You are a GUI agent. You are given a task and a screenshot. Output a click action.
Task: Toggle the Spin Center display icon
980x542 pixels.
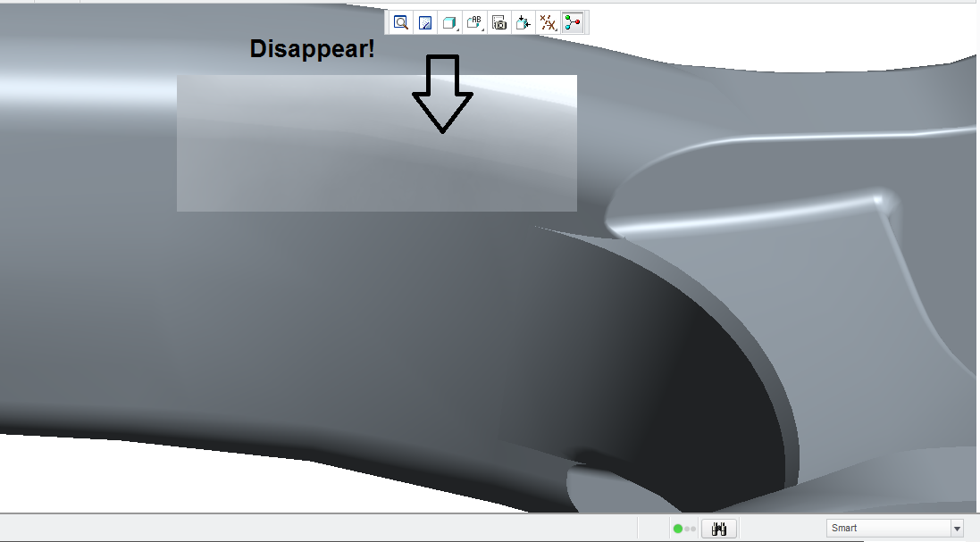(x=573, y=23)
